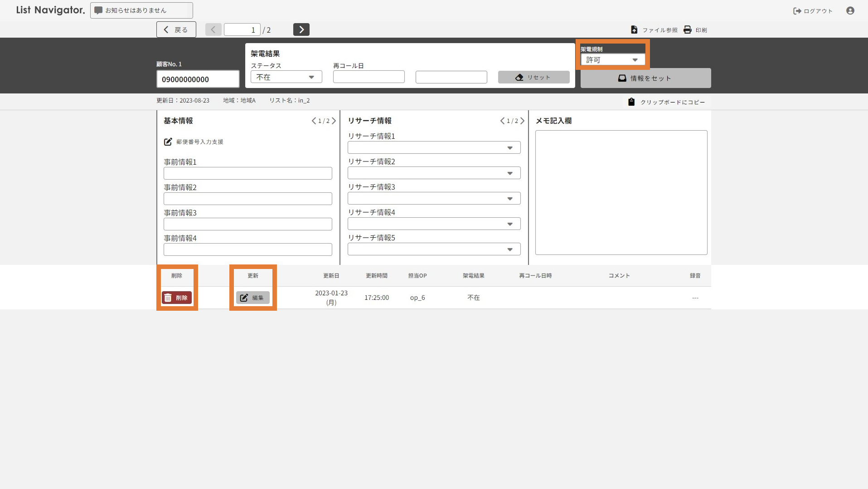Open the notification message box

point(141,10)
